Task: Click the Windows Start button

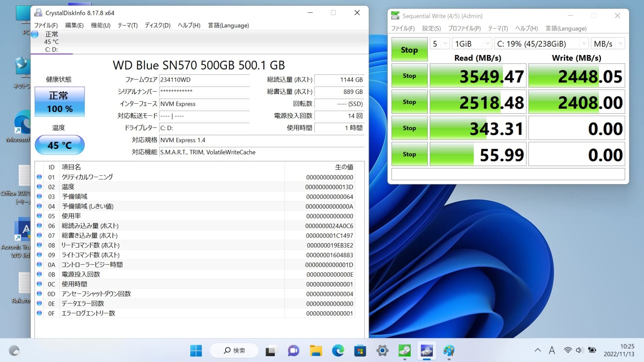Action: pyautogui.click(x=196, y=351)
